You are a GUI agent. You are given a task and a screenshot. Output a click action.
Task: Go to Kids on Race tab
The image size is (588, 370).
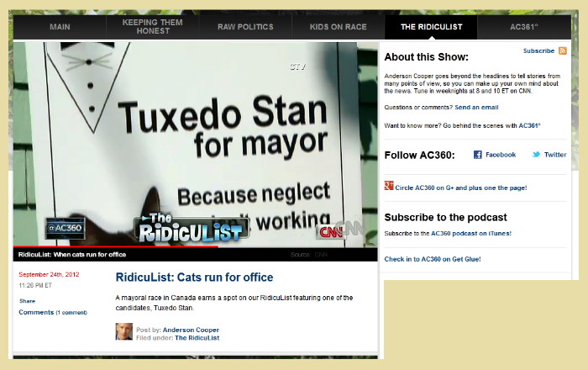(339, 27)
